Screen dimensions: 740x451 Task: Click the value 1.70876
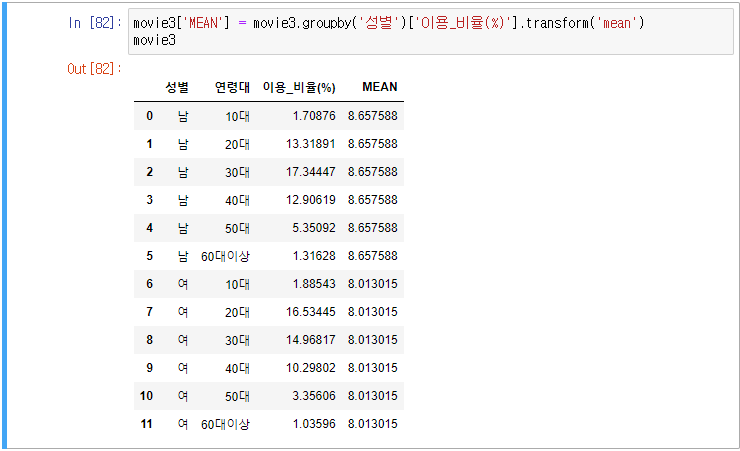[314, 116]
